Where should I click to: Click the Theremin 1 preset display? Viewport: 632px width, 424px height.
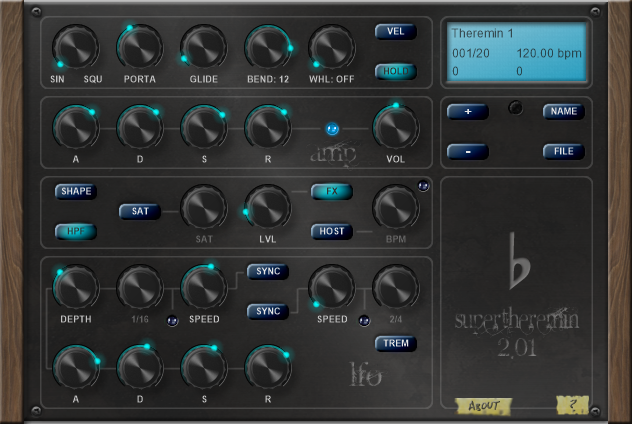pyautogui.click(x=515, y=52)
